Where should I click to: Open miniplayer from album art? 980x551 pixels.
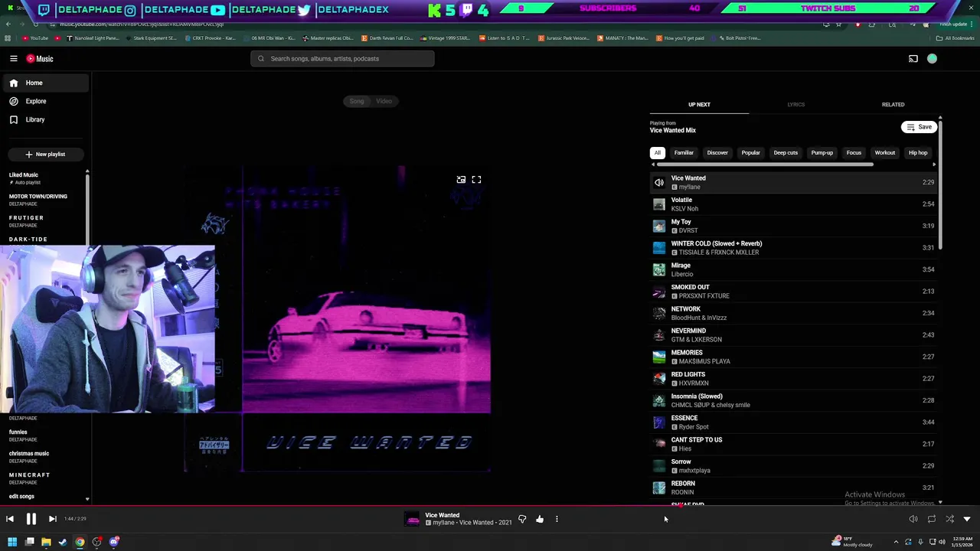click(461, 180)
